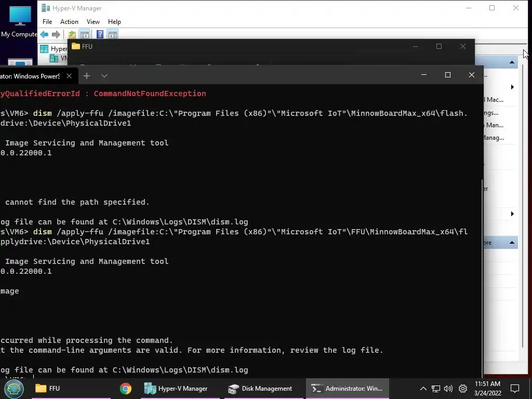Click the FFU folder icon in window title
Viewport: 532px width, 399px height.
pos(76,46)
